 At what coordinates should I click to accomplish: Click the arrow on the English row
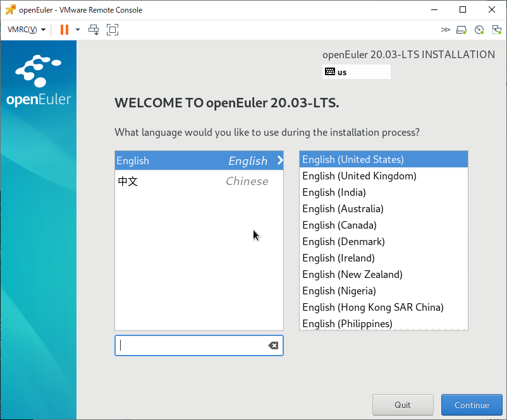pyautogui.click(x=280, y=160)
